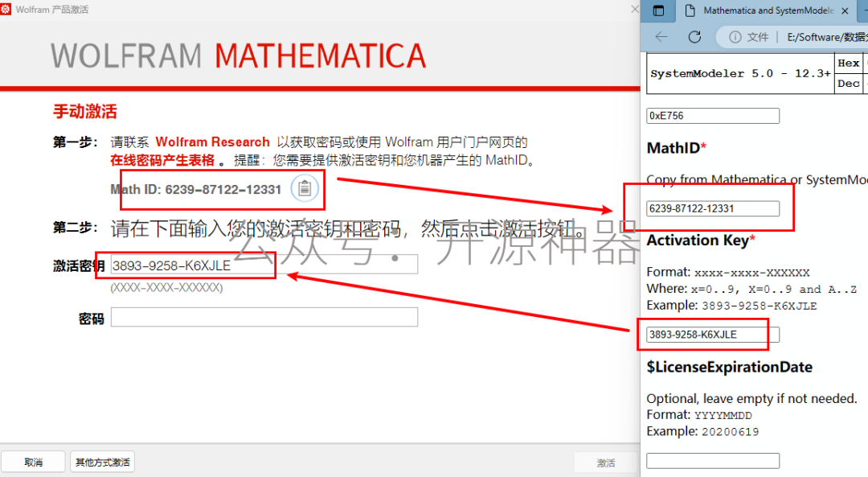868x477 pixels.
Task: Click the 激活 button
Action: pos(606,463)
